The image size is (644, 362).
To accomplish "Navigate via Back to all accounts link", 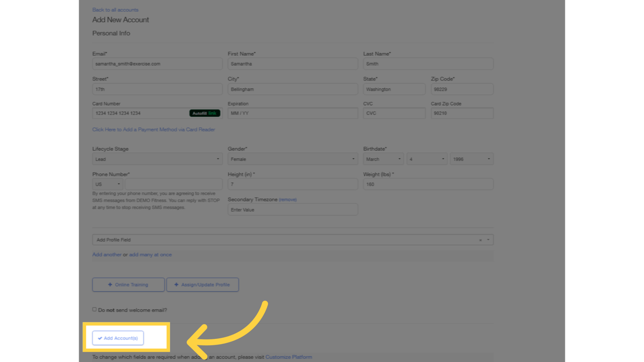I will [x=115, y=9].
